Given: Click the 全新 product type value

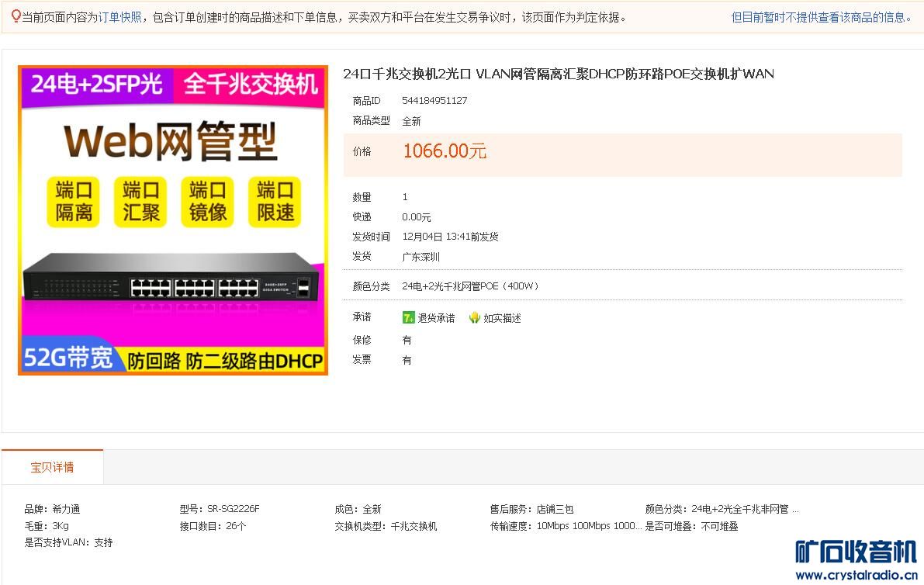Looking at the screenshot, I should 411,121.
